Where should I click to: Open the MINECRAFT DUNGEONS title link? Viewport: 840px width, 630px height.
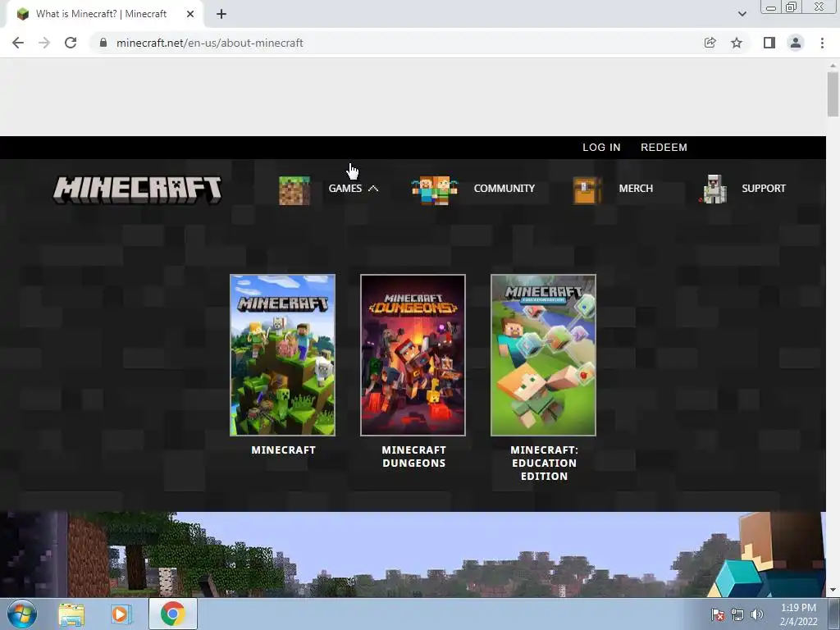tap(413, 456)
